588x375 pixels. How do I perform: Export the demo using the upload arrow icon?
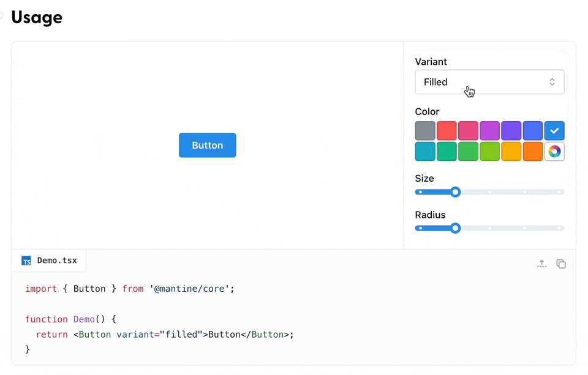[x=541, y=264]
